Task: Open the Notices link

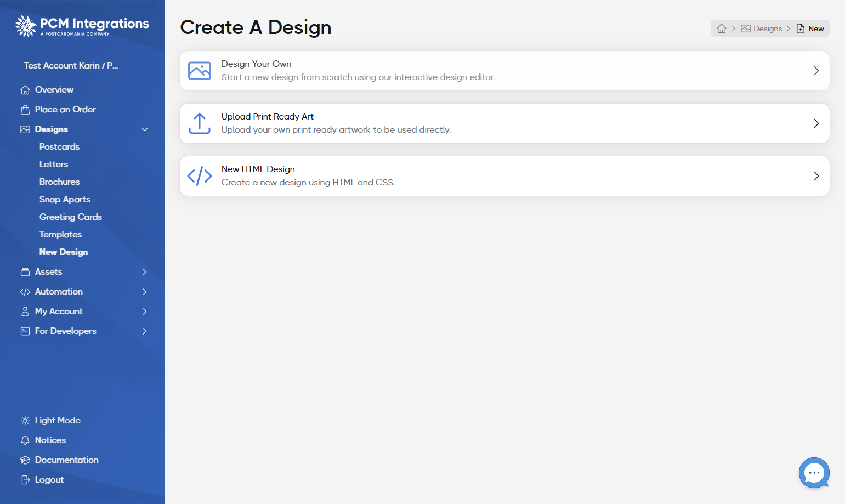Action: click(50, 440)
